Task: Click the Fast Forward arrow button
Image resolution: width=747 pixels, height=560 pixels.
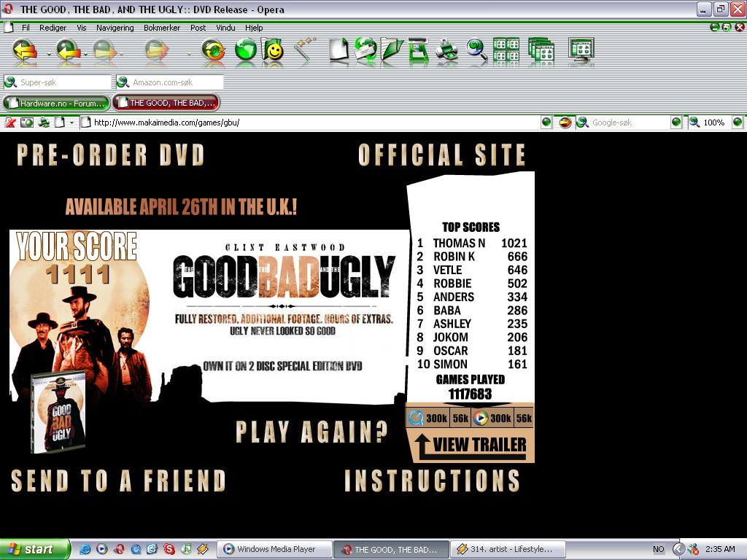Action: coord(157,50)
